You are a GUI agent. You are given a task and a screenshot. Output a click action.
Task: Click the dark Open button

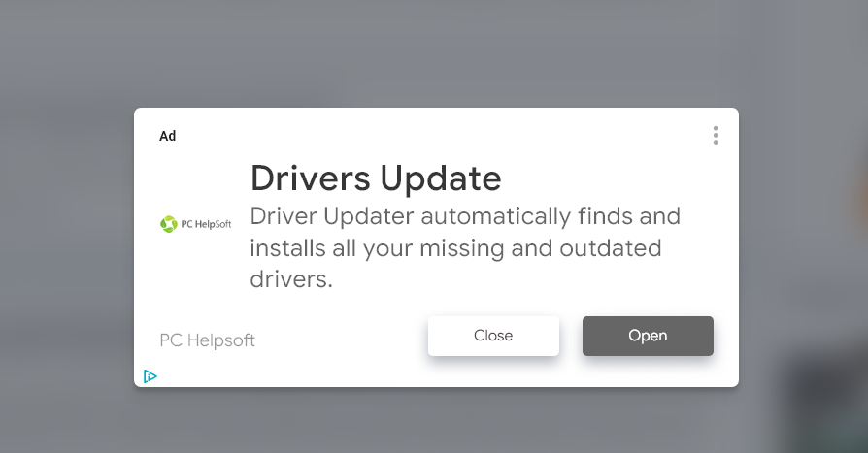tap(648, 336)
